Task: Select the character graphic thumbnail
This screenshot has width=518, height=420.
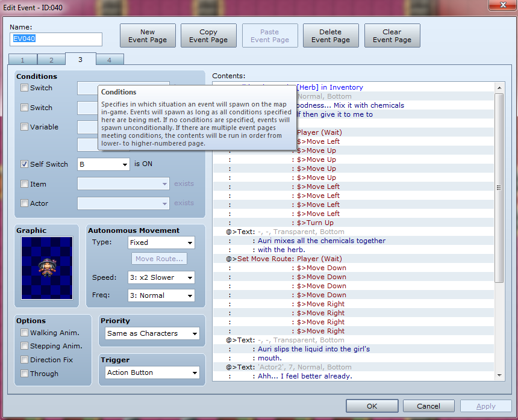Action: [x=47, y=268]
